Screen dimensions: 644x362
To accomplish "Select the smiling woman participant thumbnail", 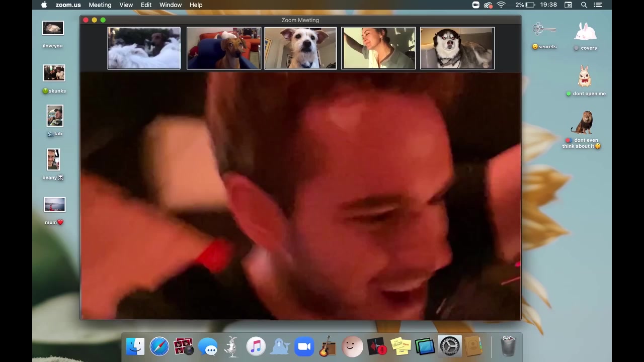I will 378,48.
